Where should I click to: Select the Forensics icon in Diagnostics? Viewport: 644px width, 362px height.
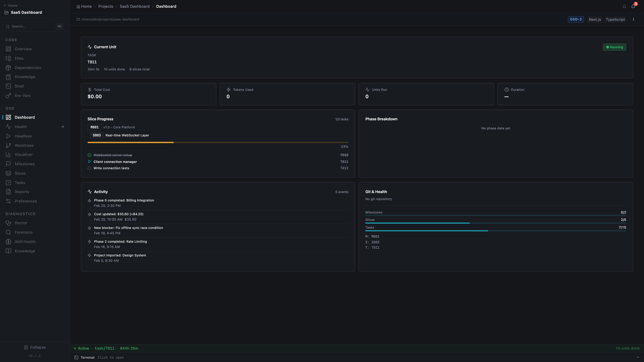8,232
